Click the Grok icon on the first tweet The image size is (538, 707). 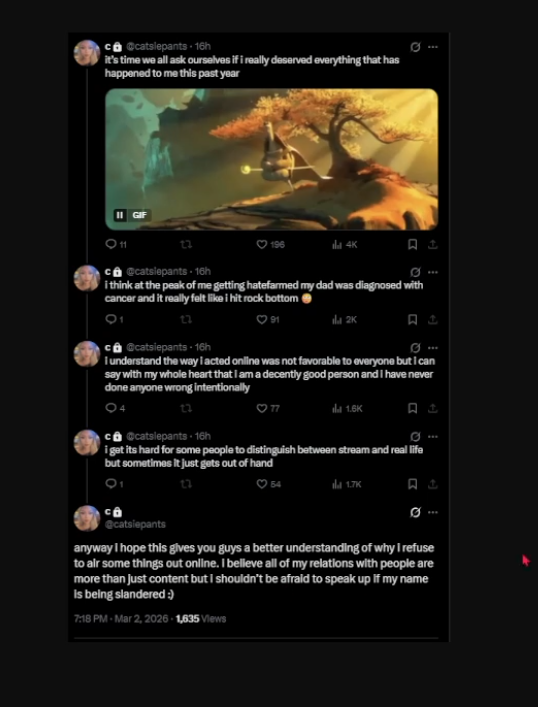coord(415,47)
